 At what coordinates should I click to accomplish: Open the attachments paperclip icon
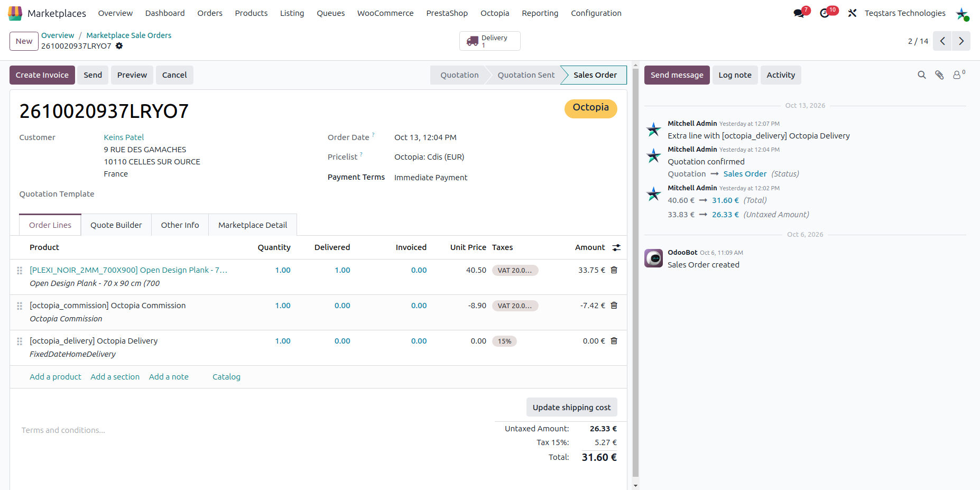[939, 75]
